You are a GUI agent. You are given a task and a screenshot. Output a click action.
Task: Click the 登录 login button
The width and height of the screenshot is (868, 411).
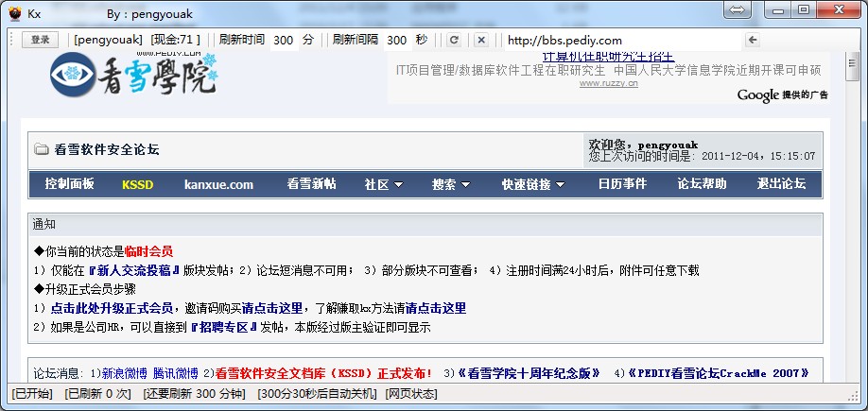[40, 40]
